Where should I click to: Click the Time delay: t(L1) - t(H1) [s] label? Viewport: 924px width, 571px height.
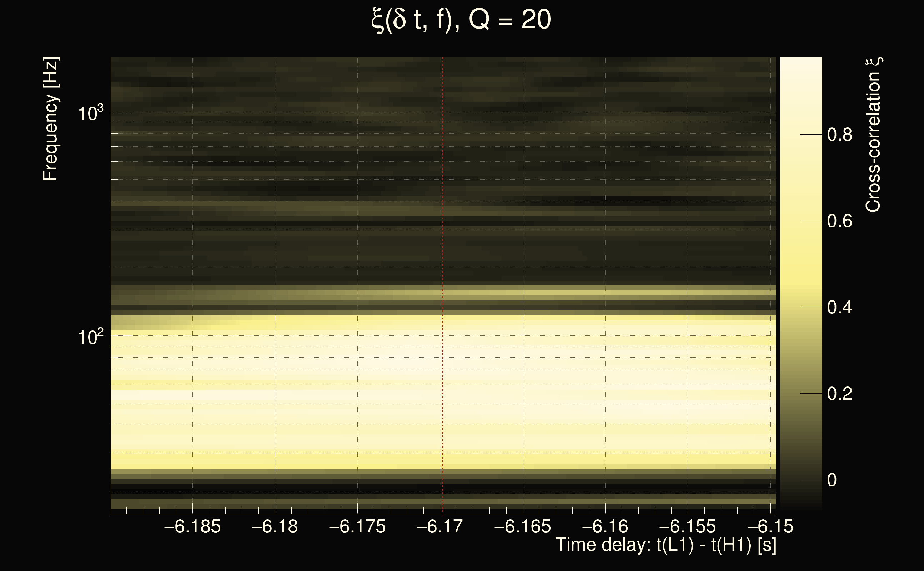click(666, 545)
